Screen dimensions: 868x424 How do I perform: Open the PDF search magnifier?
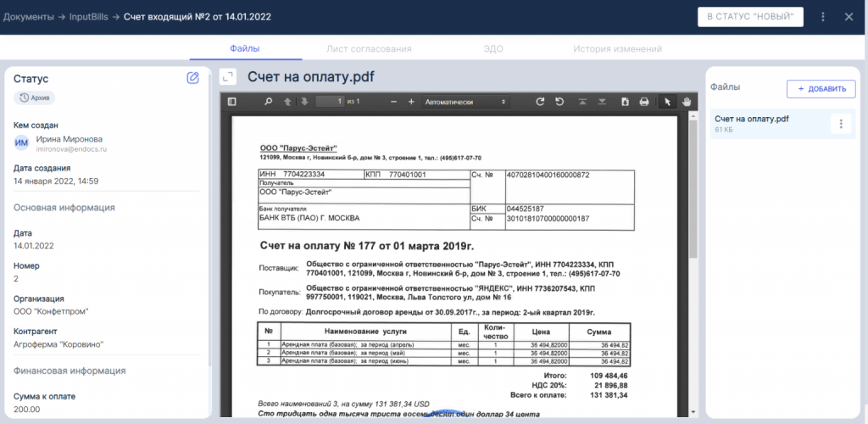click(x=268, y=102)
